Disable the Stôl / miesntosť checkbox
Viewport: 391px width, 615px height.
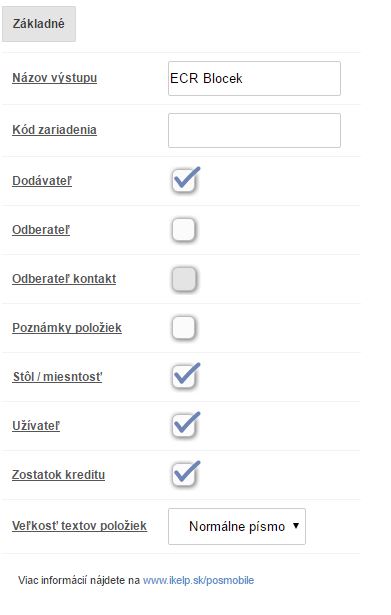(184, 377)
